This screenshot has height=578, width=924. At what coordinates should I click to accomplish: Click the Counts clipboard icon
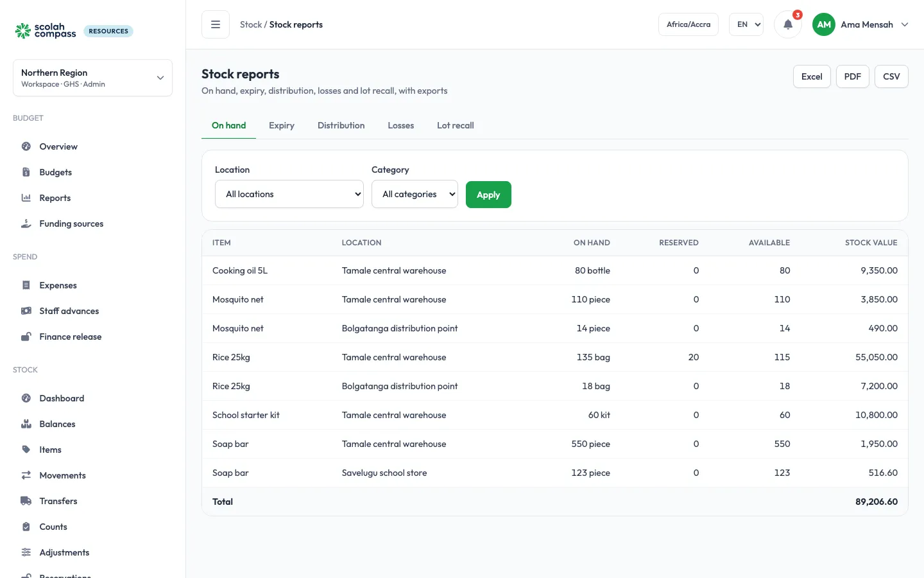(26, 527)
